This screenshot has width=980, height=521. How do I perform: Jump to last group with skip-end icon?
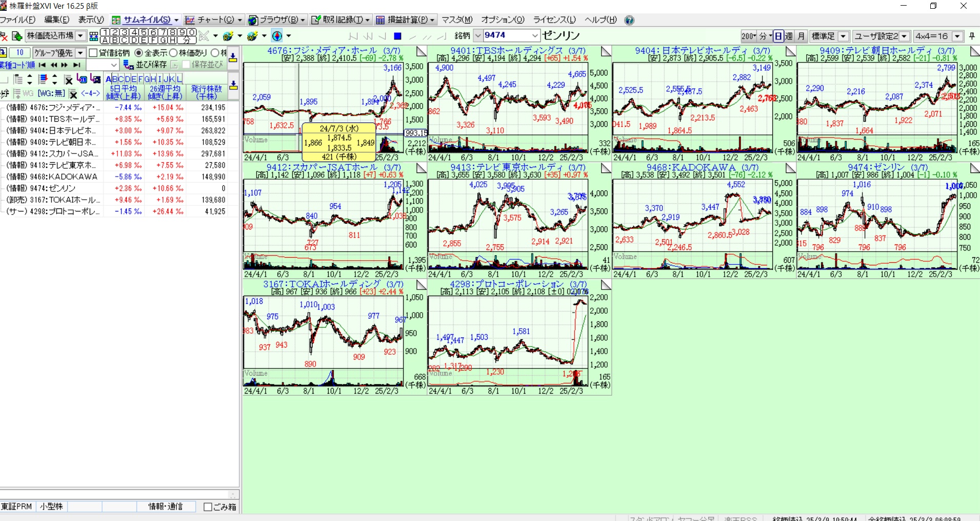coord(76,65)
